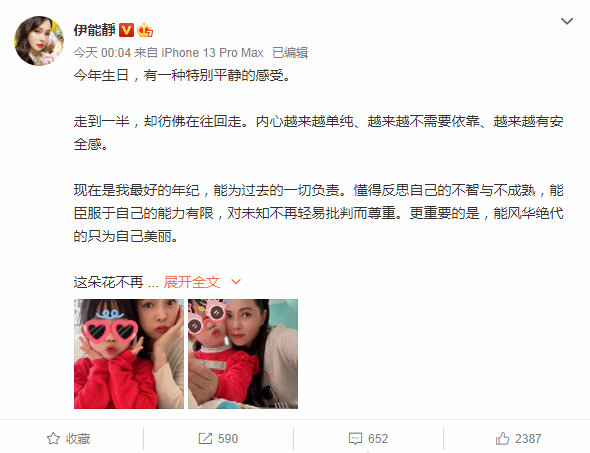Click the 伊能静 profile avatar

coord(39,41)
